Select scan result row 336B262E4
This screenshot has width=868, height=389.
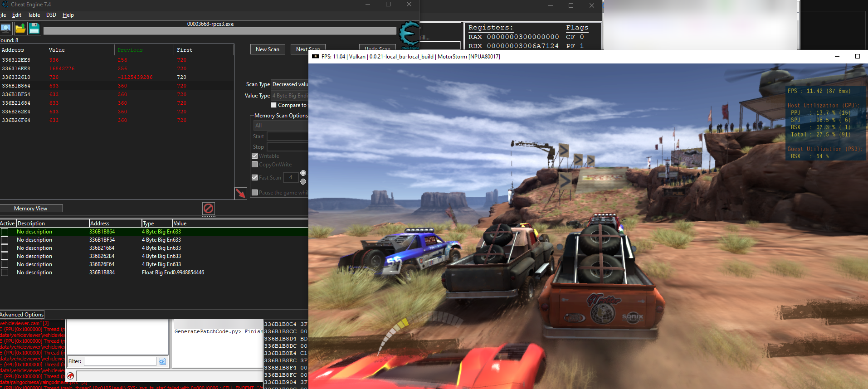(117, 112)
